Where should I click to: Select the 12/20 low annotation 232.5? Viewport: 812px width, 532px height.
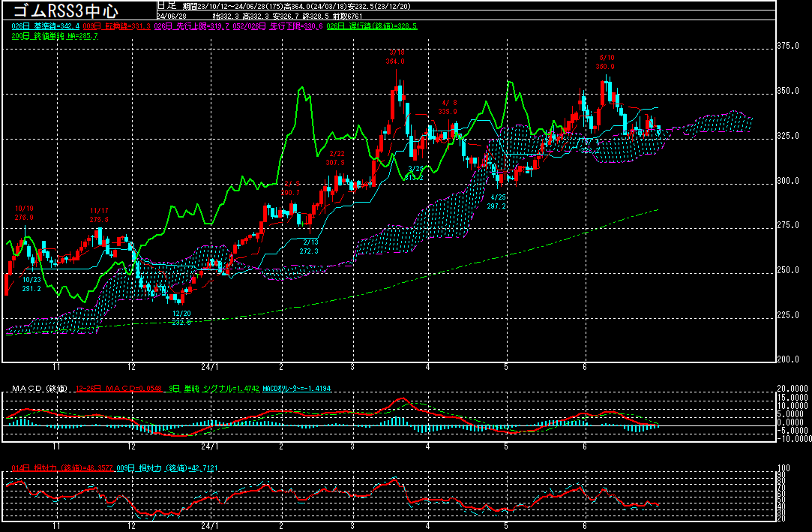[181, 317]
